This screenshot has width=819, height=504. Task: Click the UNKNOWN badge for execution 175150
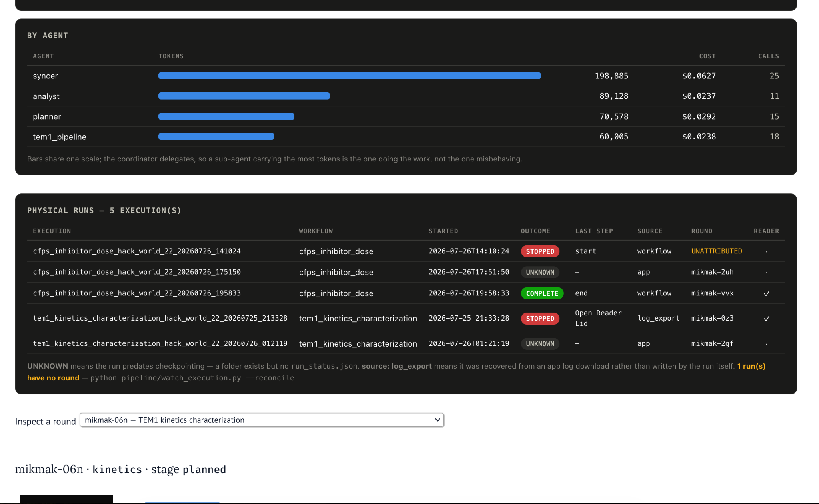coord(540,272)
